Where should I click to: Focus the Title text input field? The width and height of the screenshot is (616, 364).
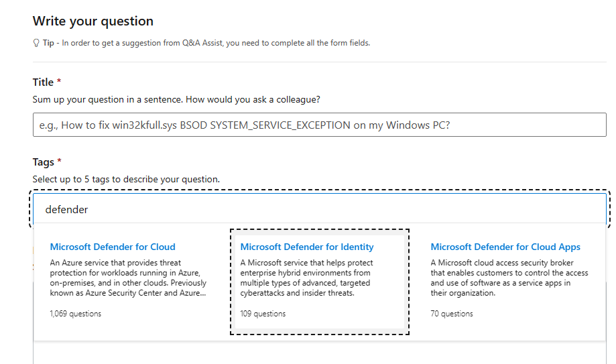tap(319, 125)
